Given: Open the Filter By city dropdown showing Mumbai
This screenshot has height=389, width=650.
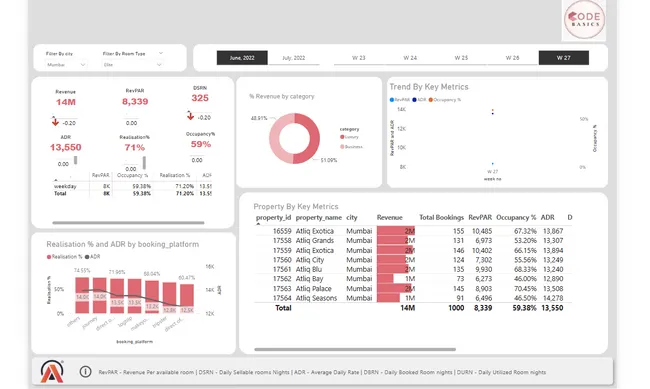Looking at the screenshot, I should click(x=66, y=65).
